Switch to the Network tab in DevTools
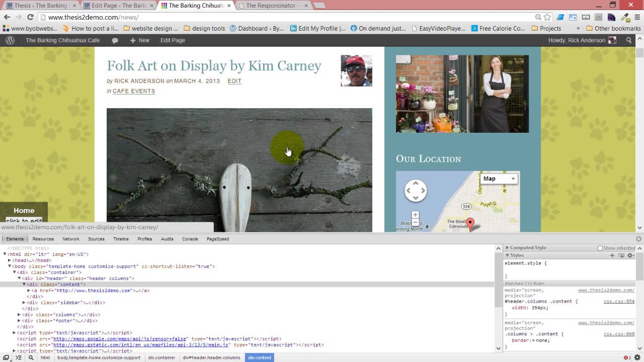 (71, 239)
